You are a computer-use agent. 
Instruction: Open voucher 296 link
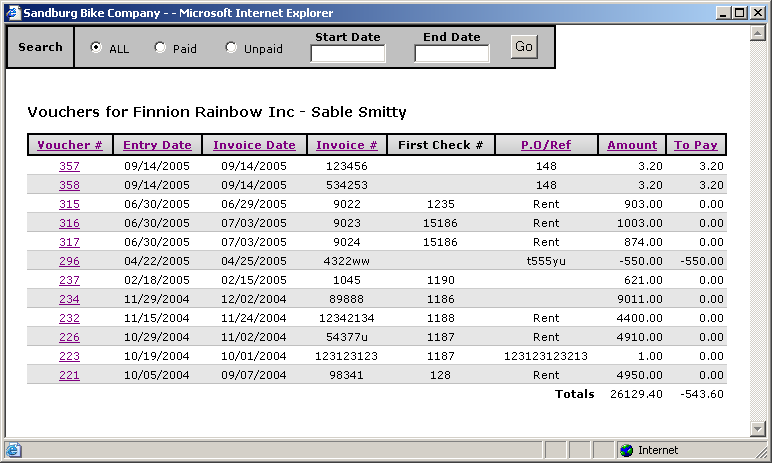69,261
